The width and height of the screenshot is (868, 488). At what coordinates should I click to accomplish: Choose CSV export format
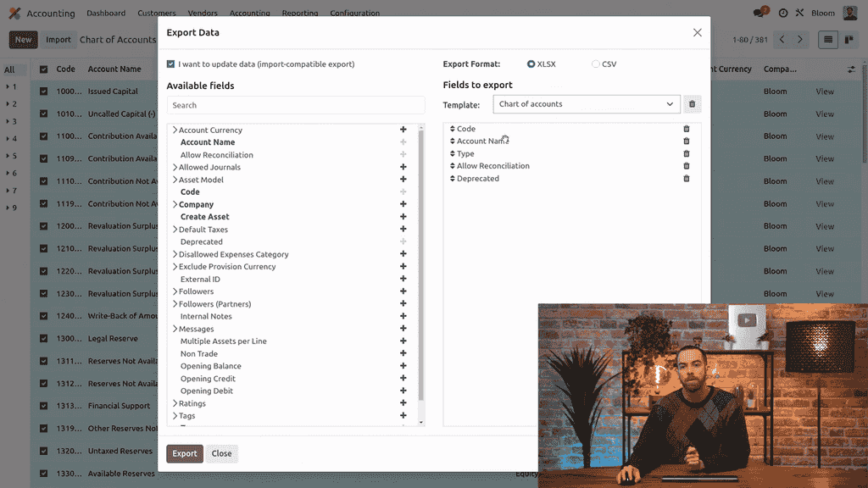click(596, 64)
